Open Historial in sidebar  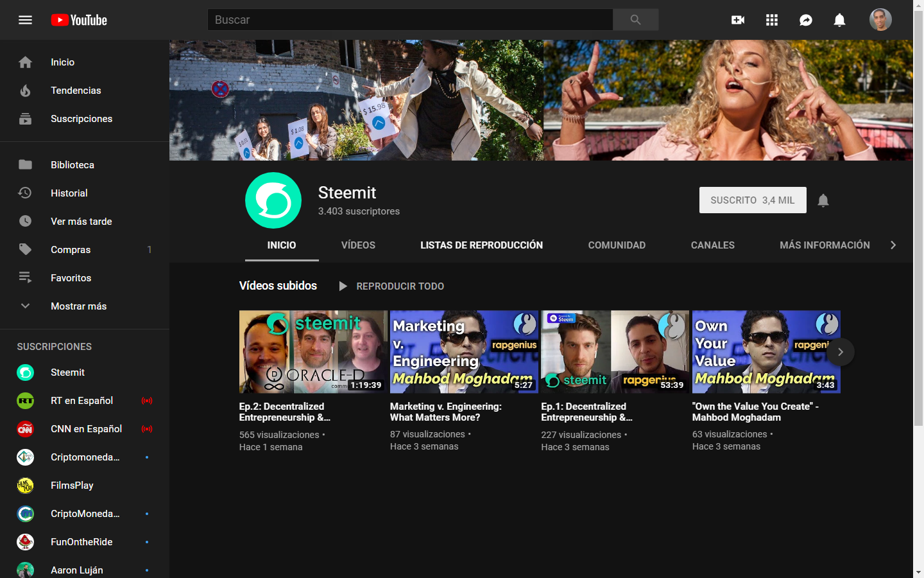click(x=85, y=193)
